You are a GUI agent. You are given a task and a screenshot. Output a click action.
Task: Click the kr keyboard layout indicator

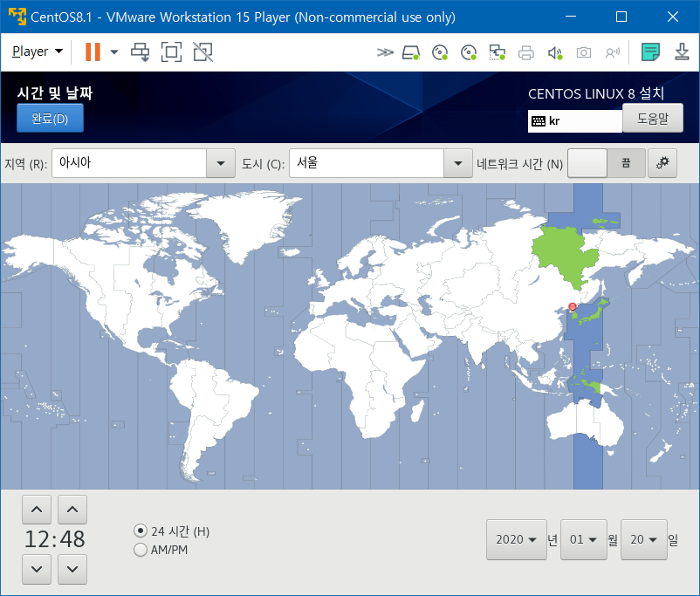coord(575,121)
